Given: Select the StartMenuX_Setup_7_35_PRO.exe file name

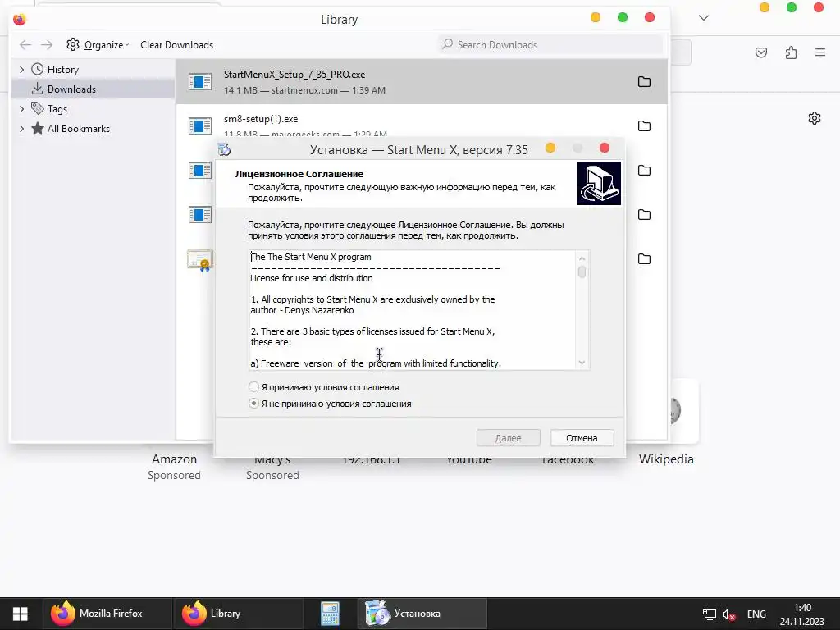Looking at the screenshot, I should coord(294,75).
